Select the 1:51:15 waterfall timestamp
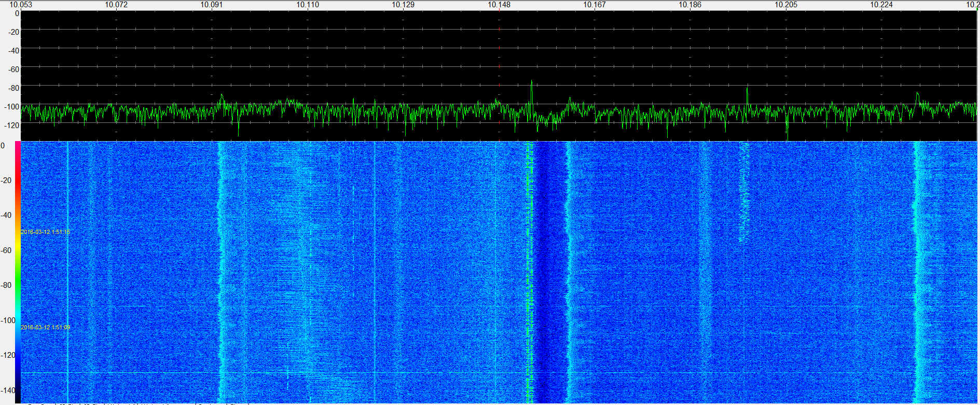 coord(45,232)
